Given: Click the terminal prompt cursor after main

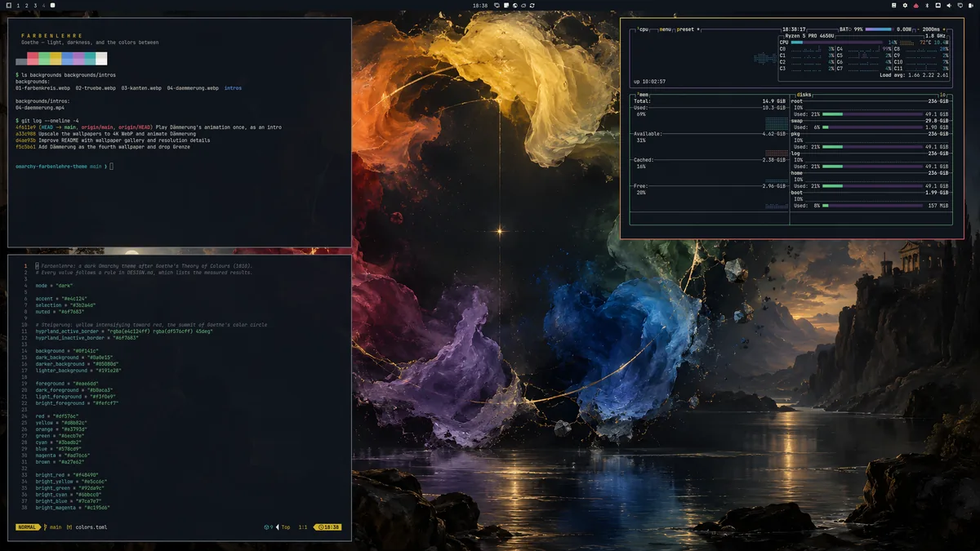Looking at the screenshot, I should tap(112, 167).
